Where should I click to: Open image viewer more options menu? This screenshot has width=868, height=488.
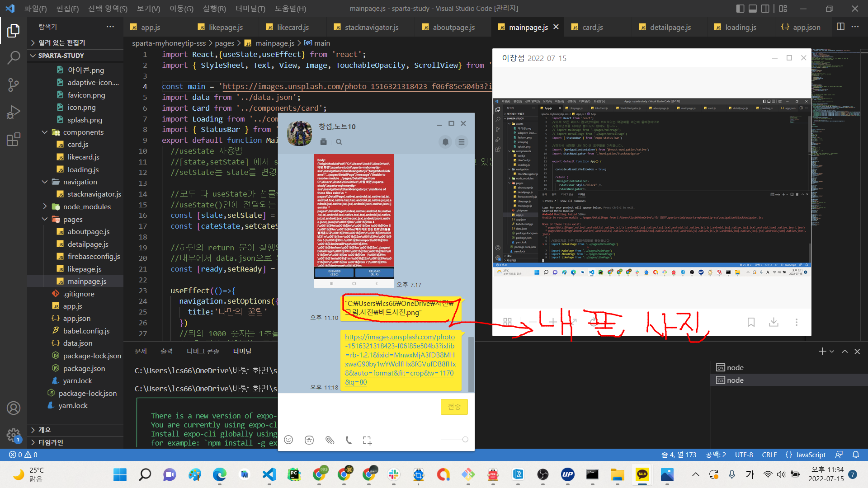tap(796, 322)
